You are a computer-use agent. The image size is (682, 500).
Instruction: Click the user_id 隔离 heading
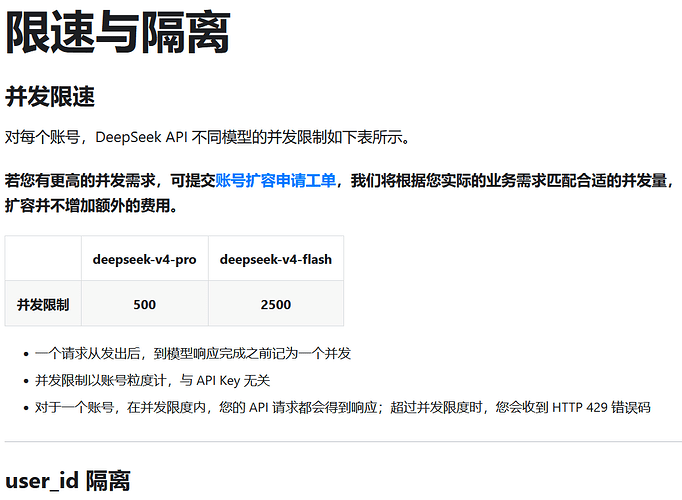coord(68,480)
